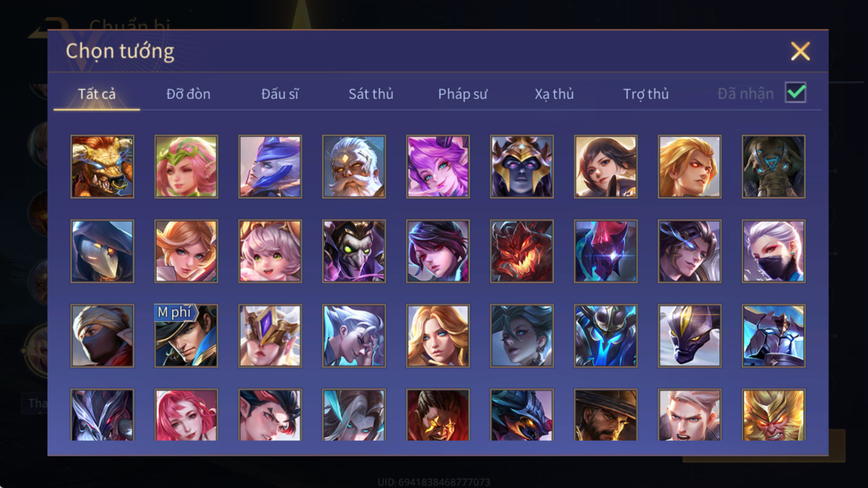Filter heroes by 'Xạ thủ' tab
This screenshot has width=868, height=488.
[554, 94]
